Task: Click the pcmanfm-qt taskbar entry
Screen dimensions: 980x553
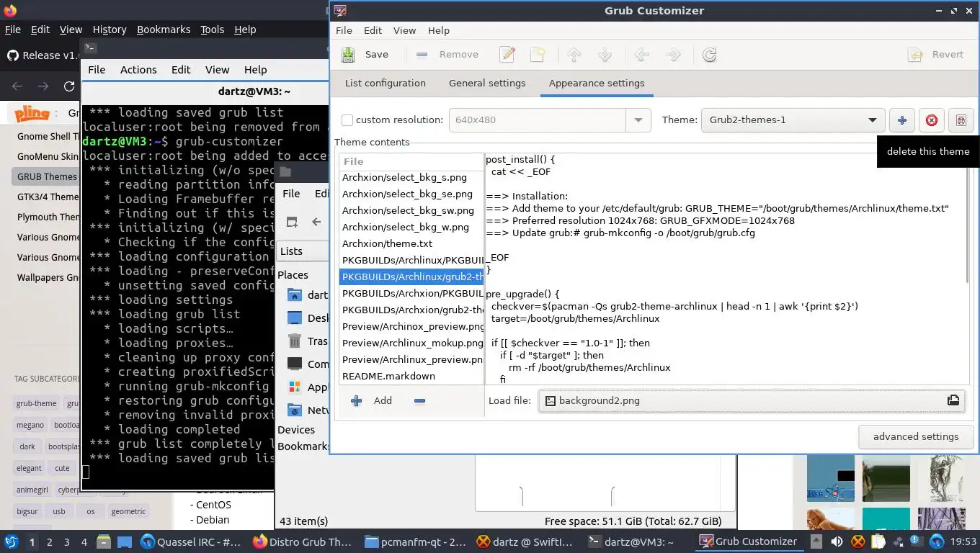Action: [415, 542]
